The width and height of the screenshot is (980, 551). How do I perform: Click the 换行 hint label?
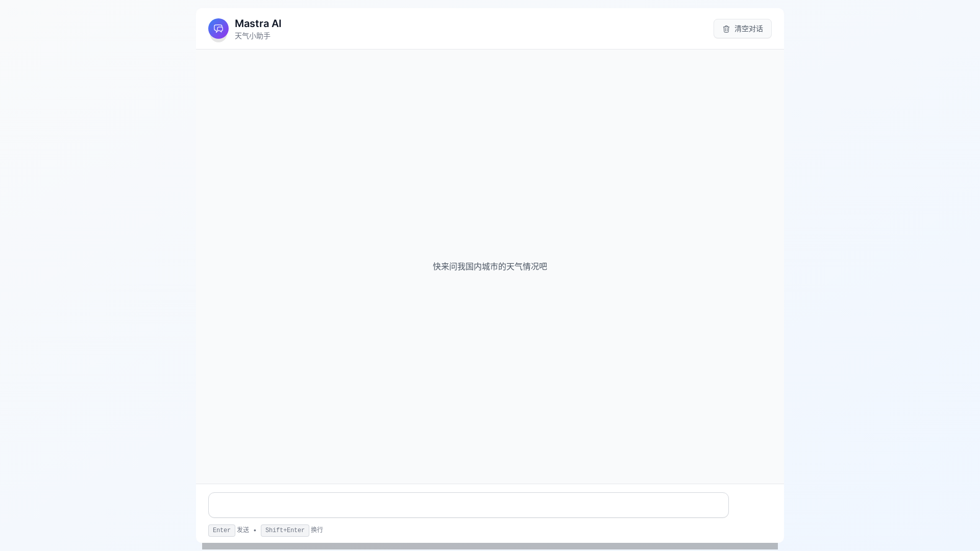pos(317,530)
